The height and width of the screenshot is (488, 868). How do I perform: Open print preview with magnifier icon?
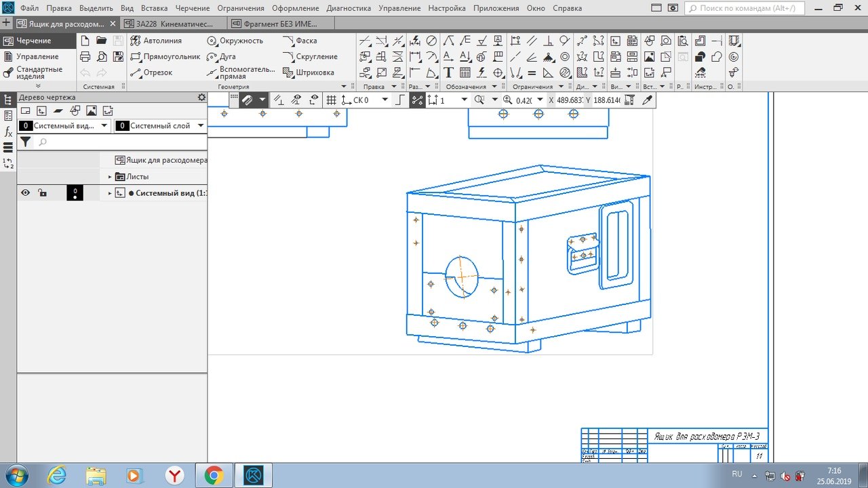[102, 57]
